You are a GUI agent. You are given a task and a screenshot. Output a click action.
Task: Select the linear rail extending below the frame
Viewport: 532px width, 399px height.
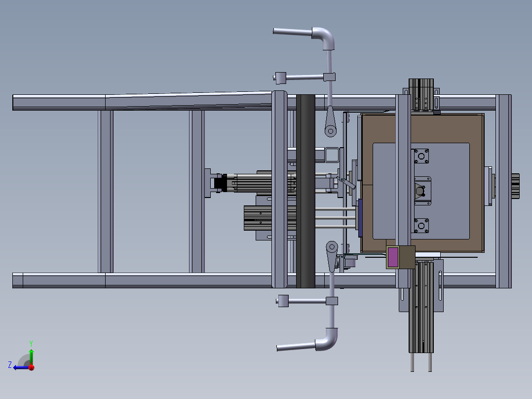coord(421,307)
